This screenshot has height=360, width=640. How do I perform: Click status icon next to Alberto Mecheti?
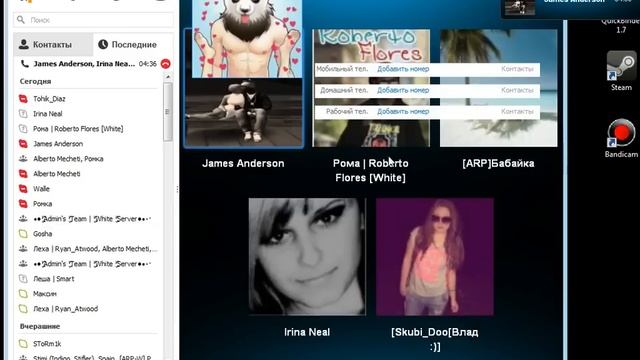(x=23, y=174)
